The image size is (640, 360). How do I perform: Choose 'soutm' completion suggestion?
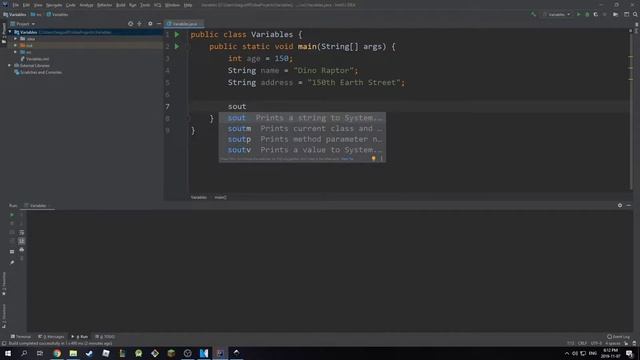tap(302, 129)
